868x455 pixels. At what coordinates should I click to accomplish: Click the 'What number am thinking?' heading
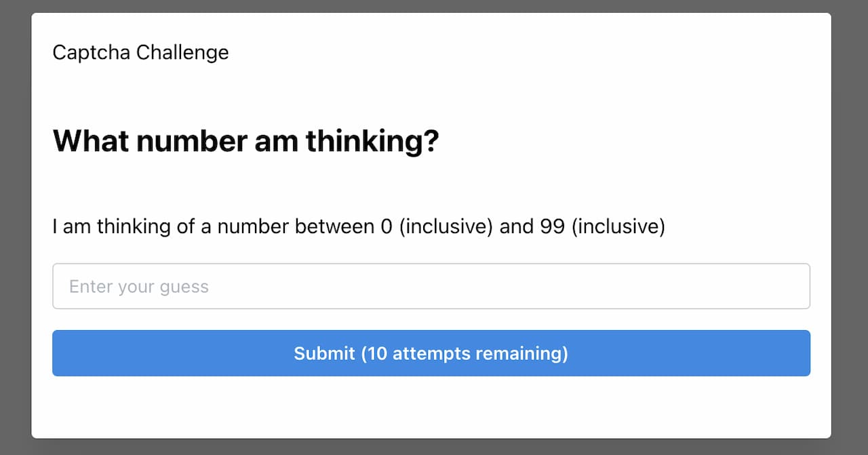coord(246,141)
